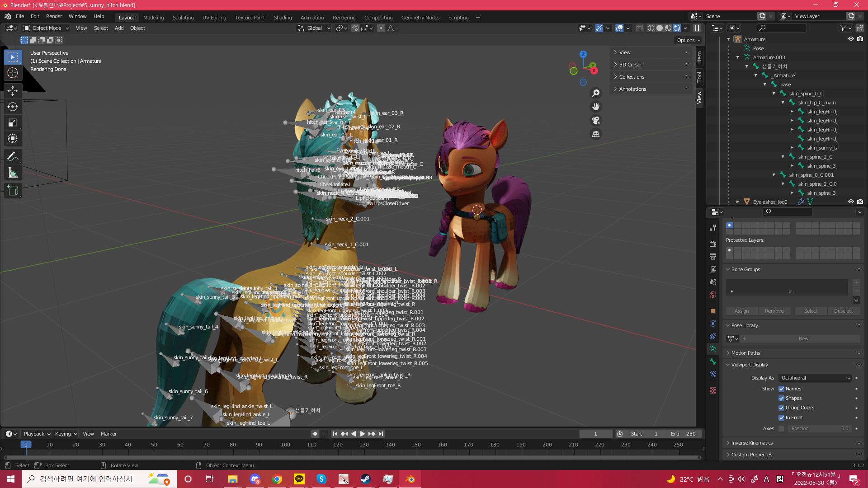Click the Assign bone group button

pos(741,311)
